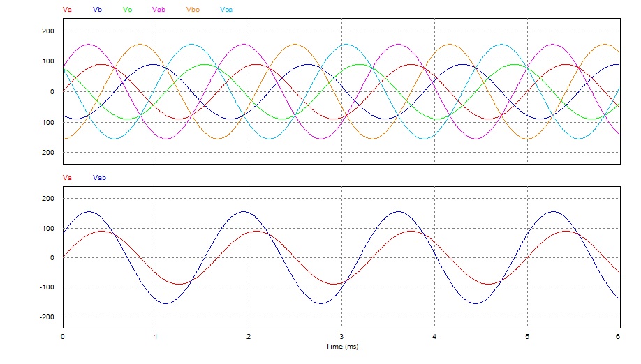Click the 100 y-axis label in bottom plot
This screenshot has height=364, width=641.
point(48,229)
